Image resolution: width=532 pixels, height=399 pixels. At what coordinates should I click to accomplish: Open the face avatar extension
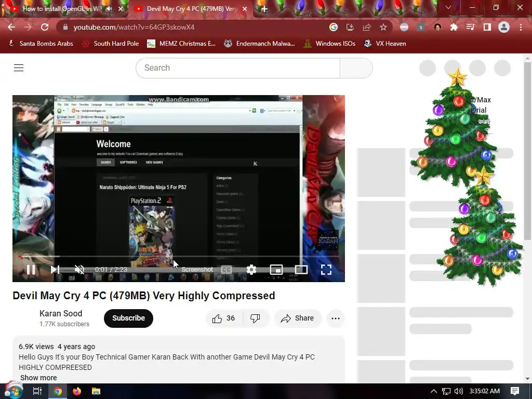[x=437, y=27]
